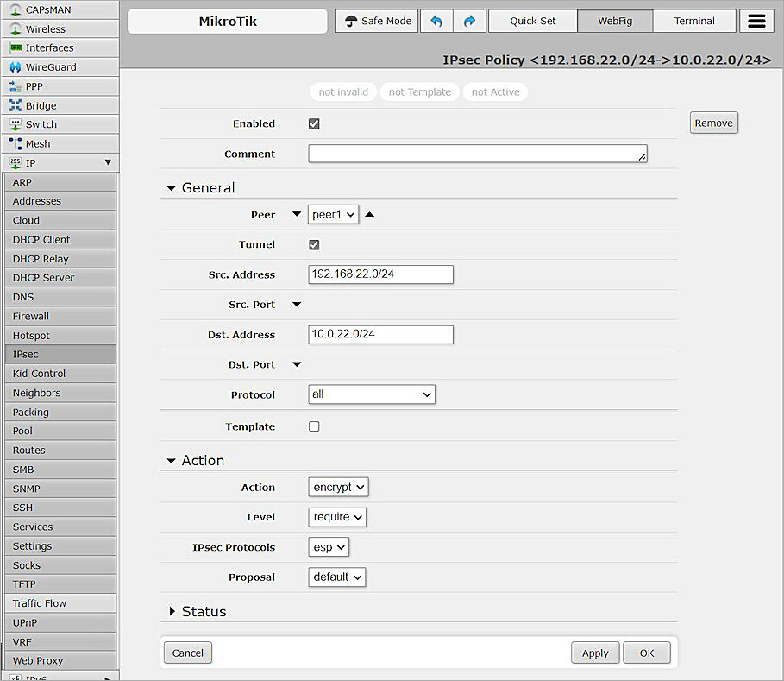Switch to the Terminal tab
The height and width of the screenshot is (681, 784).
click(x=694, y=22)
